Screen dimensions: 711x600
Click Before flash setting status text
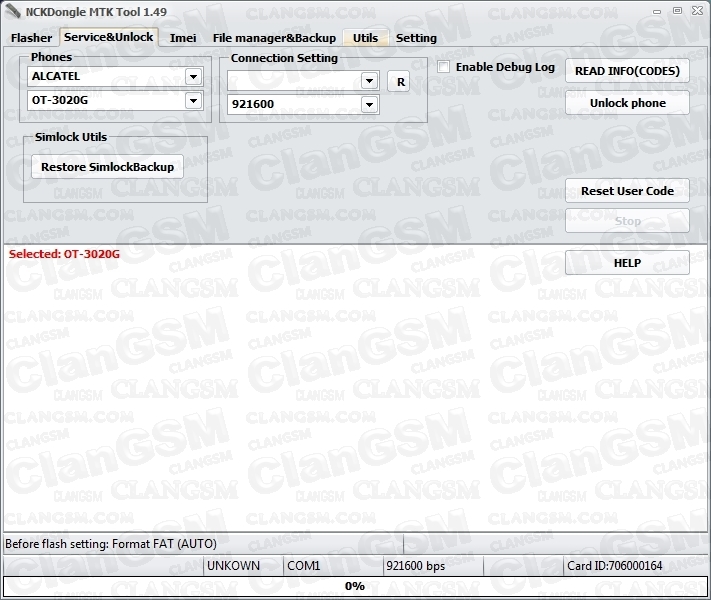[x=111, y=544]
